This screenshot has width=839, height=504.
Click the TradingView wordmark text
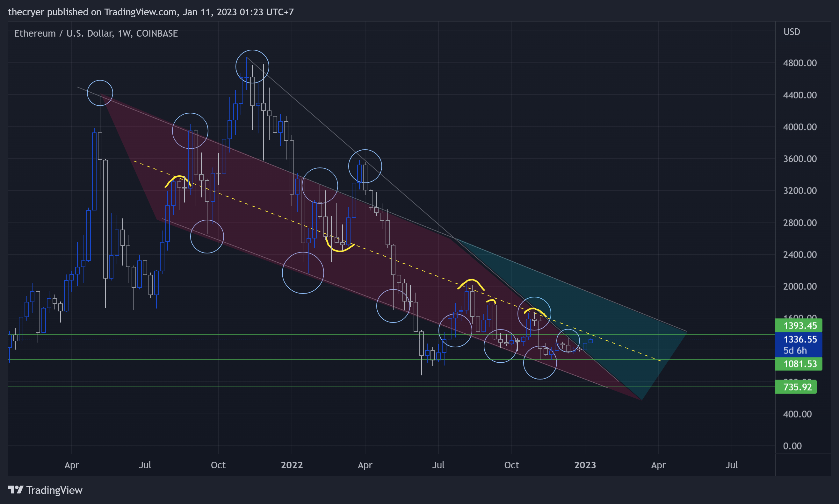click(54, 490)
